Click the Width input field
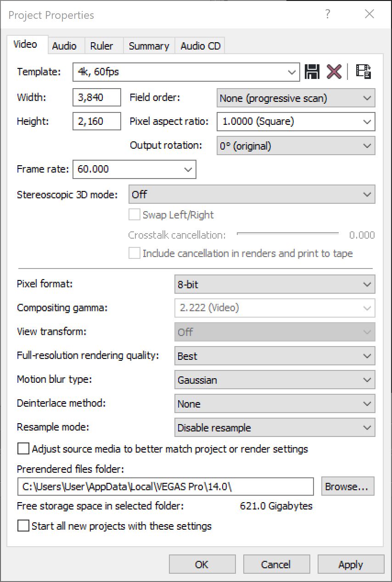The height and width of the screenshot is (582, 392). pyautogui.click(x=96, y=97)
